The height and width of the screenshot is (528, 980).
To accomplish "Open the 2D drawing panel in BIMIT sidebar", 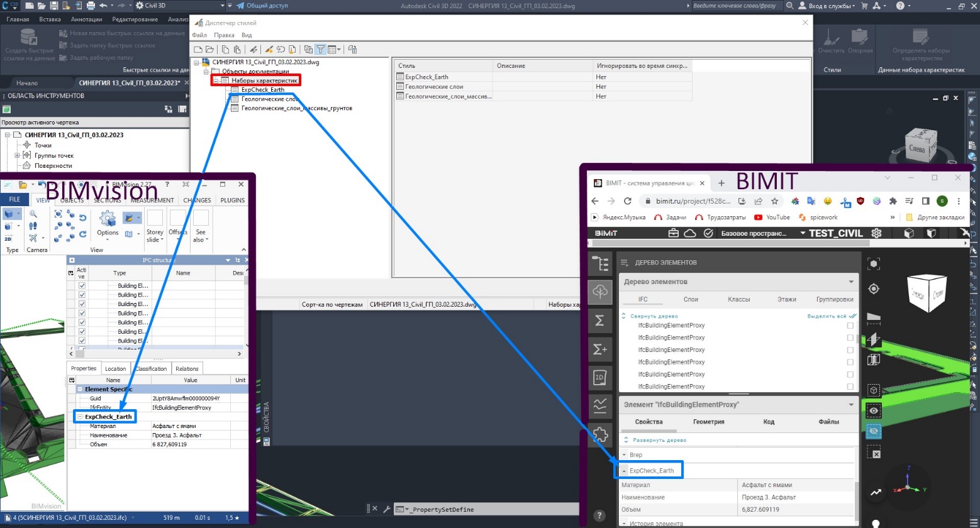I will tap(599, 377).
